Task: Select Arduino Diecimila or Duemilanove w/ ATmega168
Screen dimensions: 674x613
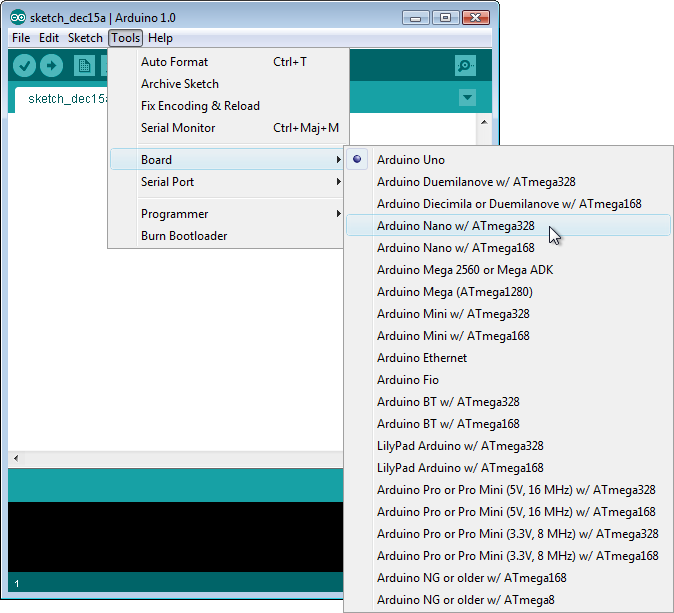Action: click(509, 204)
